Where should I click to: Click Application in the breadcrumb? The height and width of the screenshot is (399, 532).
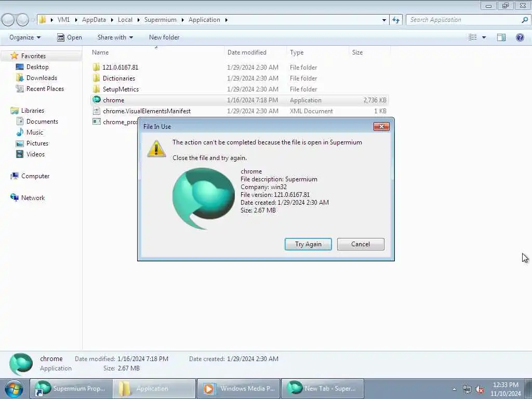[204, 20]
